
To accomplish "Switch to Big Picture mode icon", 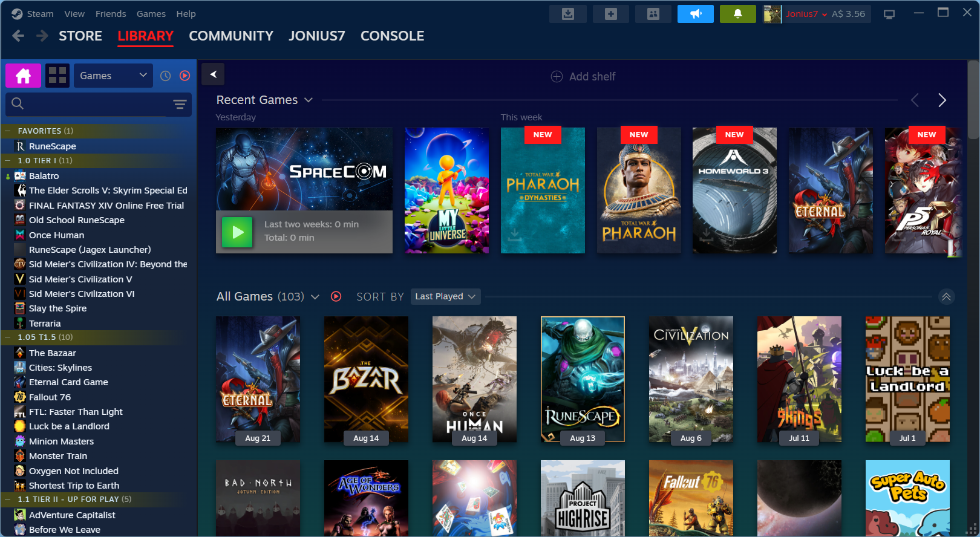I will (x=889, y=14).
